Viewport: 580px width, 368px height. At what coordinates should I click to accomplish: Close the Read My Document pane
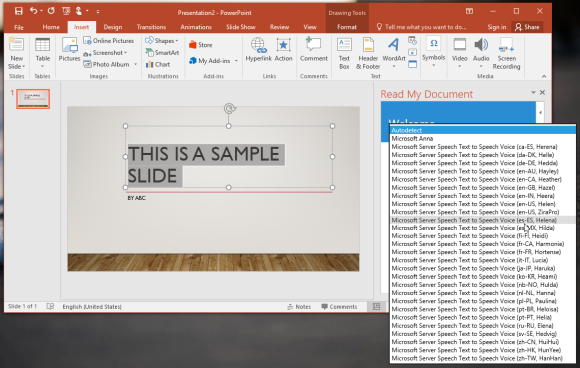[x=542, y=92]
